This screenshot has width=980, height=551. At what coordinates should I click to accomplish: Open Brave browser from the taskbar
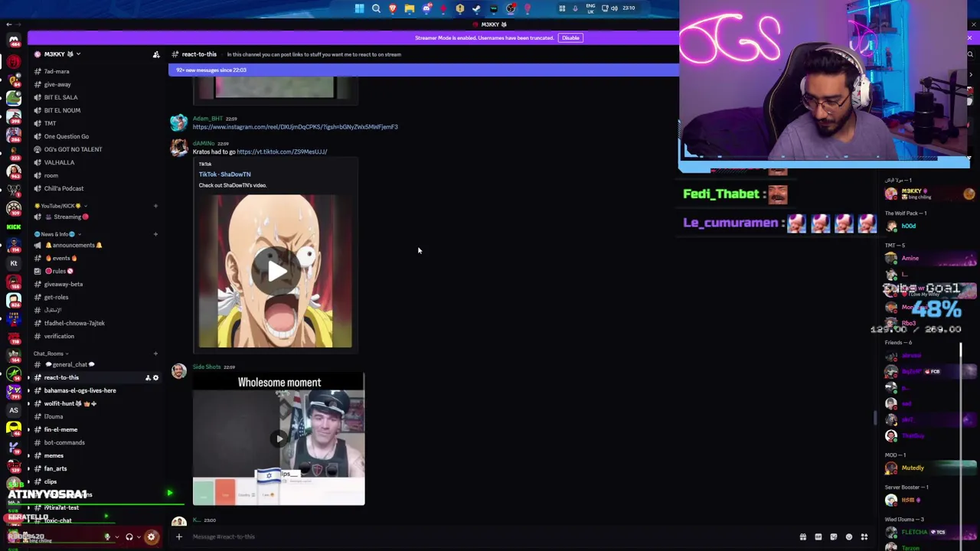[393, 8]
